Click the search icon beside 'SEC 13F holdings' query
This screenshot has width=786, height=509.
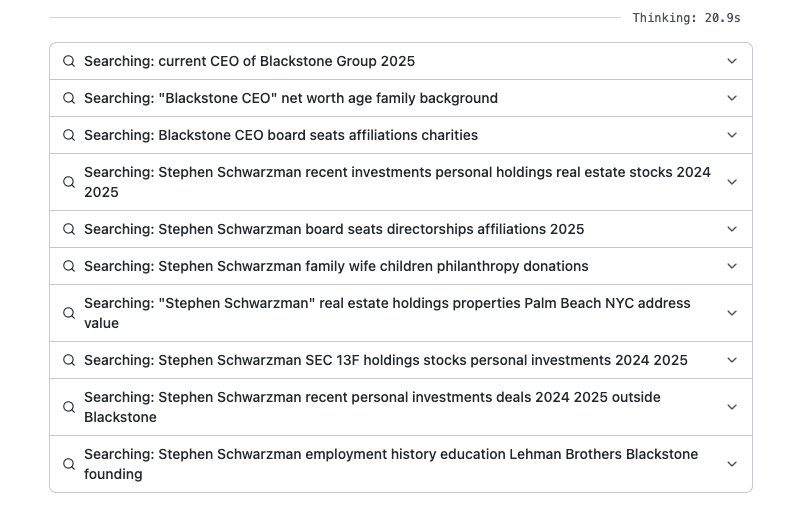pos(69,360)
